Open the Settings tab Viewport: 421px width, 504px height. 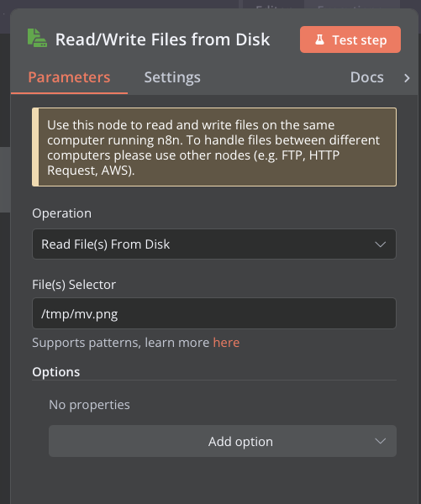(x=172, y=77)
